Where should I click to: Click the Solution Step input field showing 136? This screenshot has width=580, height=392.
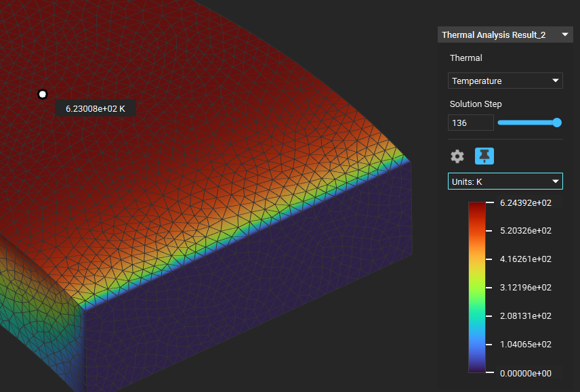470,123
